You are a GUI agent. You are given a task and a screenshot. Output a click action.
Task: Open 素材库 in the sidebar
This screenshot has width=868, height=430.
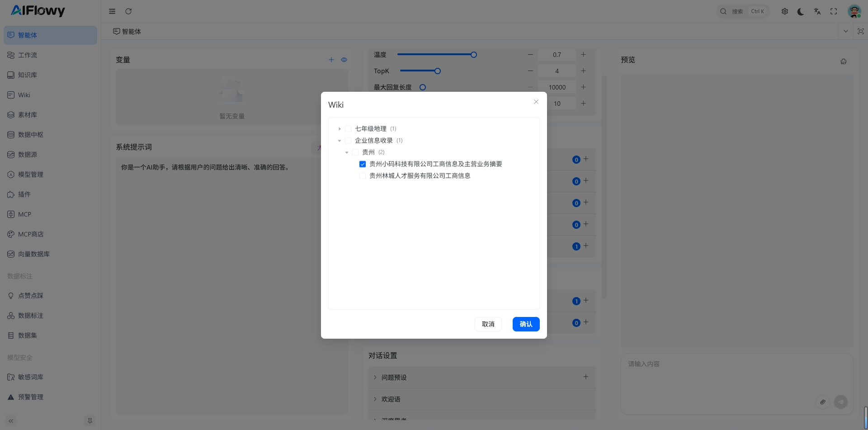point(50,115)
